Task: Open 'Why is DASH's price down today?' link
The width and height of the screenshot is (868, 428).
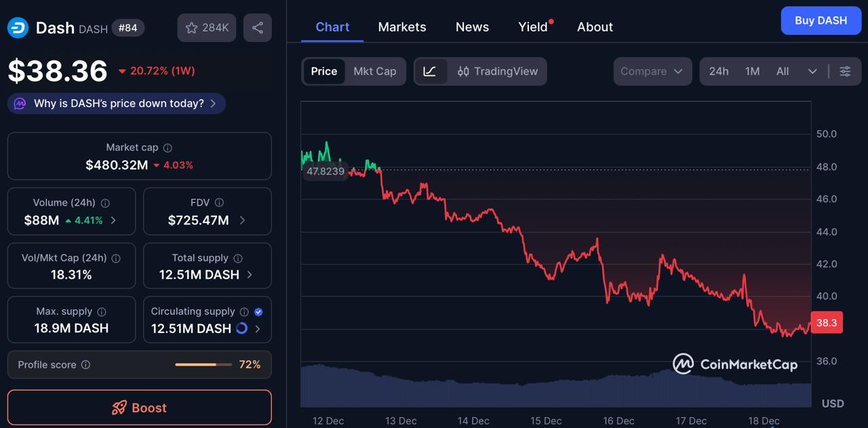Action: (x=115, y=103)
